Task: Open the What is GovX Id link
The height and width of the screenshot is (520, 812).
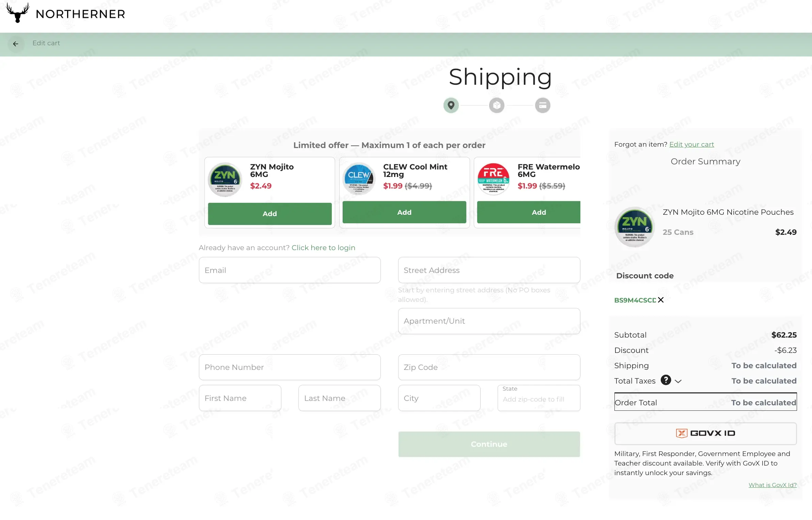Action: 772,485
